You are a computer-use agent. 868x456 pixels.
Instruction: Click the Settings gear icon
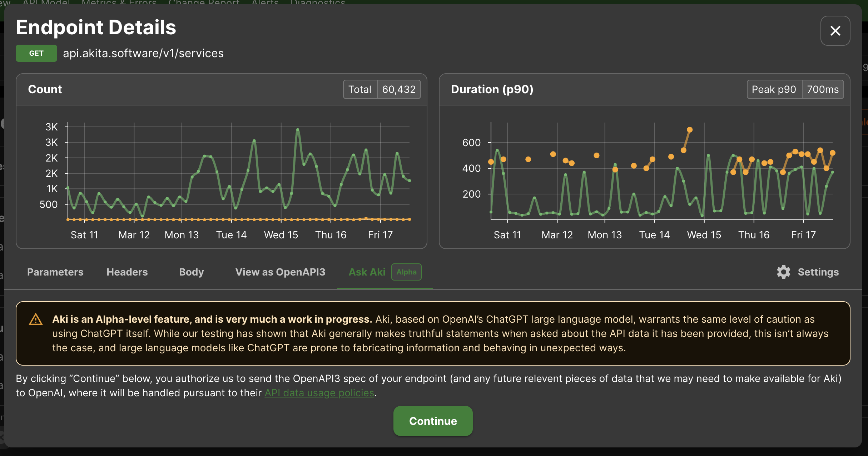click(x=783, y=272)
